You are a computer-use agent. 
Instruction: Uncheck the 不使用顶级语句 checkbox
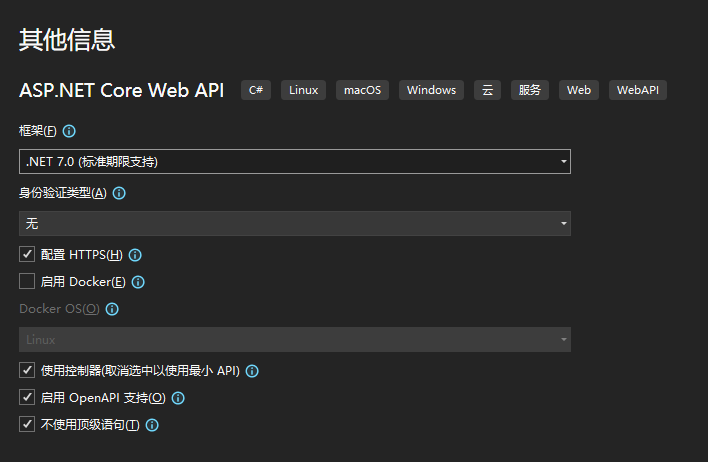coord(27,425)
